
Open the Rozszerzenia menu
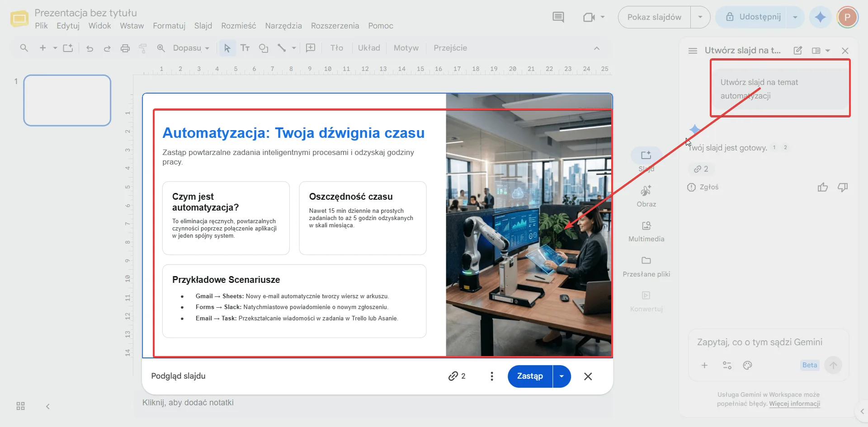click(x=335, y=26)
